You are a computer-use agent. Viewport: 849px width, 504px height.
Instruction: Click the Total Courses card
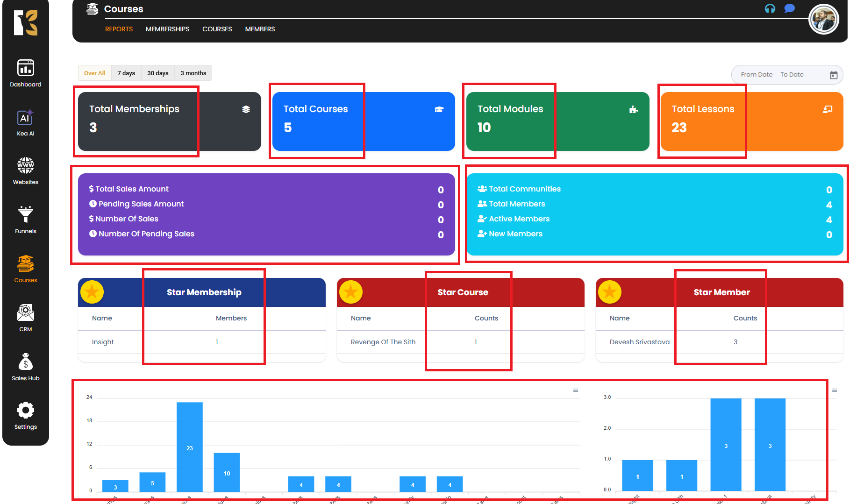364,121
